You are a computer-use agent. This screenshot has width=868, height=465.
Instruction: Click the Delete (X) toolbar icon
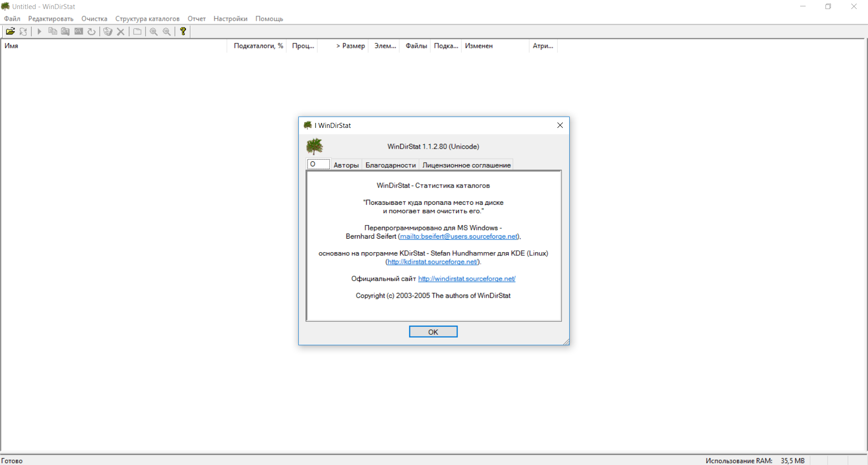121,31
